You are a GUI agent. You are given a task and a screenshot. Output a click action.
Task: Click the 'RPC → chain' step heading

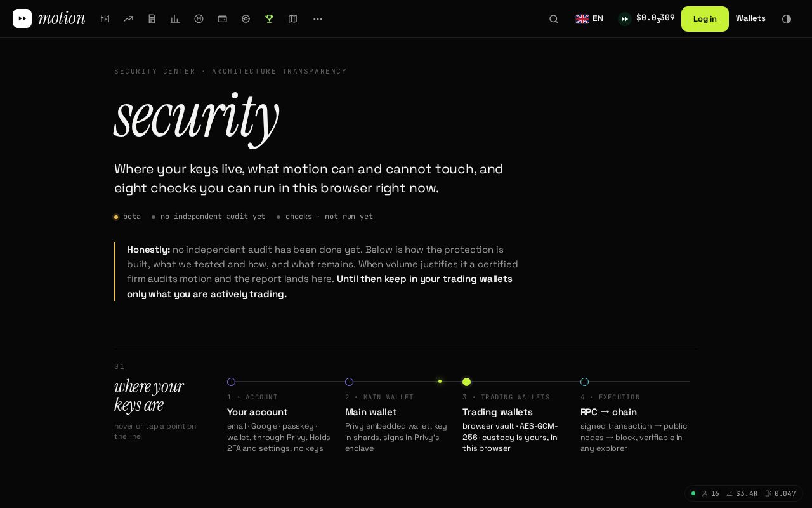click(608, 412)
